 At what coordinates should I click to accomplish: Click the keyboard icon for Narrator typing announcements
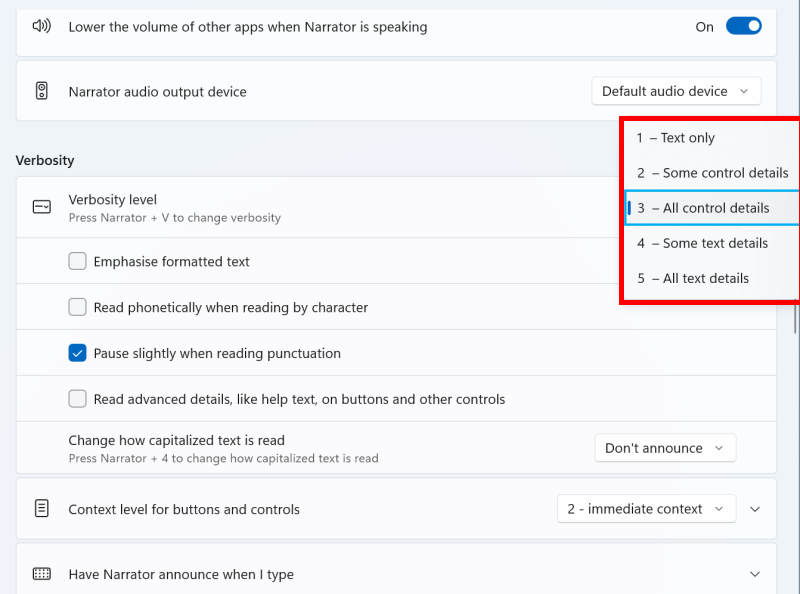click(41, 574)
